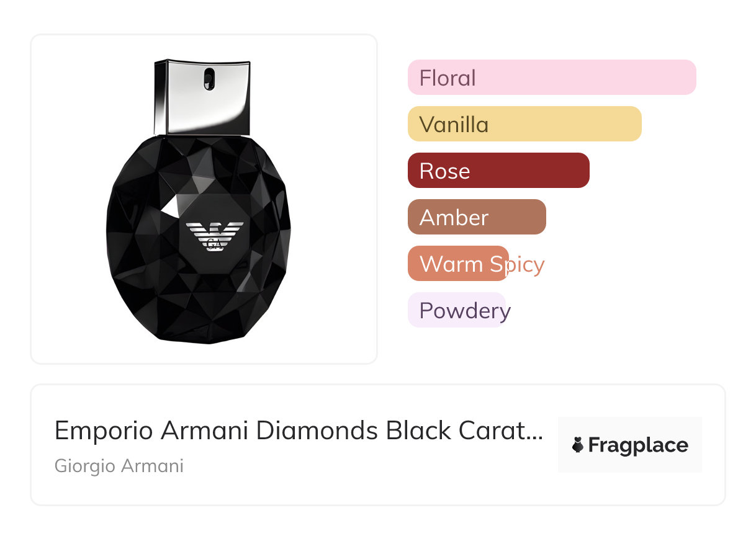Image resolution: width=756 pixels, height=536 pixels.
Task: Click the Armani eagle emblem on the bottle
Action: tap(215, 236)
